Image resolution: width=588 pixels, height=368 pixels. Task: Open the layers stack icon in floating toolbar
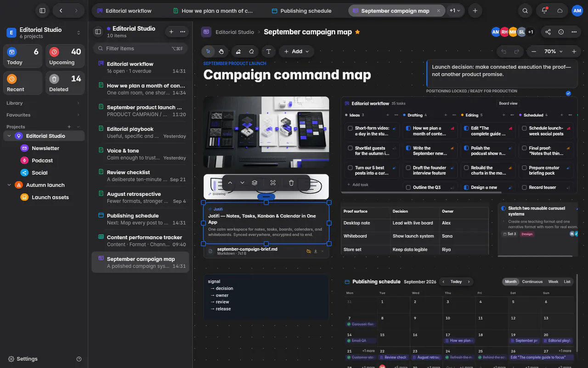point(254,183)
